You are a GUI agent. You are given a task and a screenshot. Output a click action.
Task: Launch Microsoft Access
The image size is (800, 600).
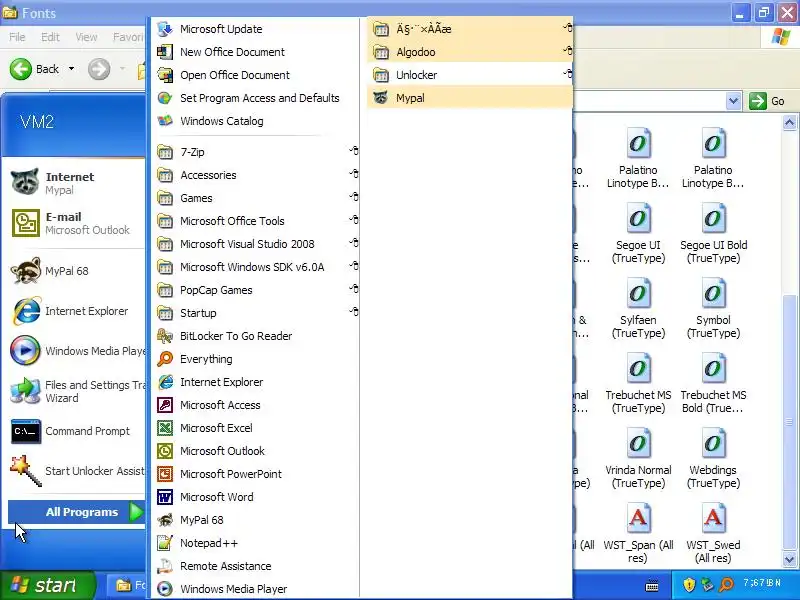click(x=256, y=405)
